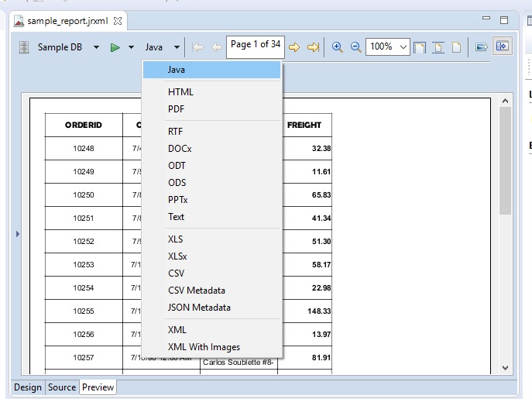This screenshot has height=399, width=532.
Task: Zoom out of the report preview
Action: [355, 46]
